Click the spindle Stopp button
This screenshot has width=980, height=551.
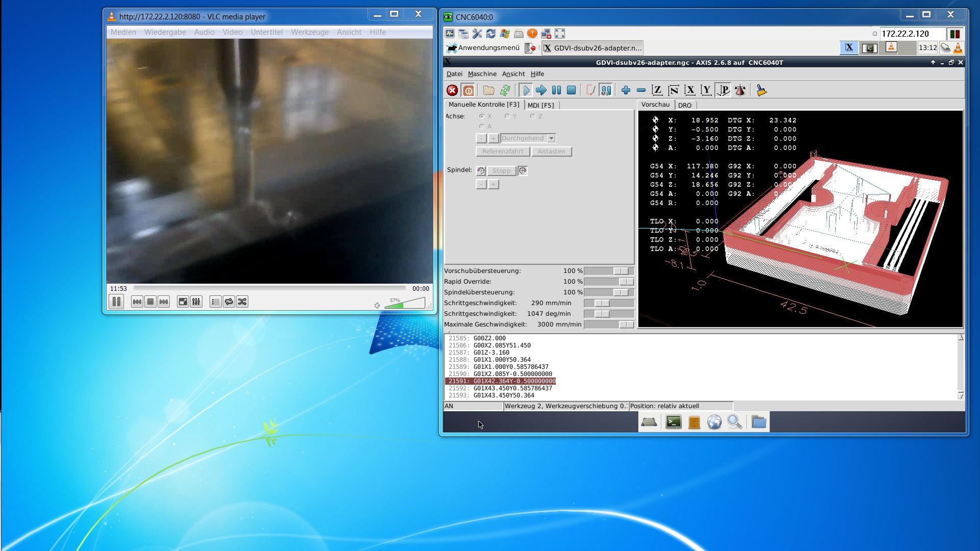(x=501, y=171)
